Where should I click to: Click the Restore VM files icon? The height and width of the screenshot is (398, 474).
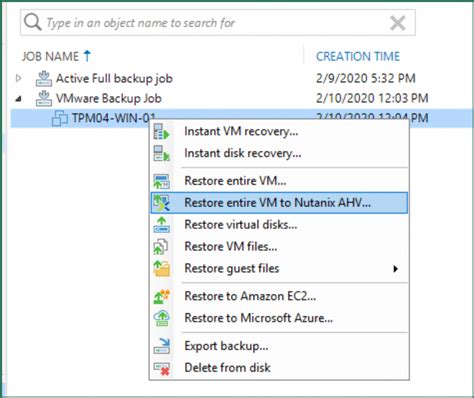pos(161,247)
